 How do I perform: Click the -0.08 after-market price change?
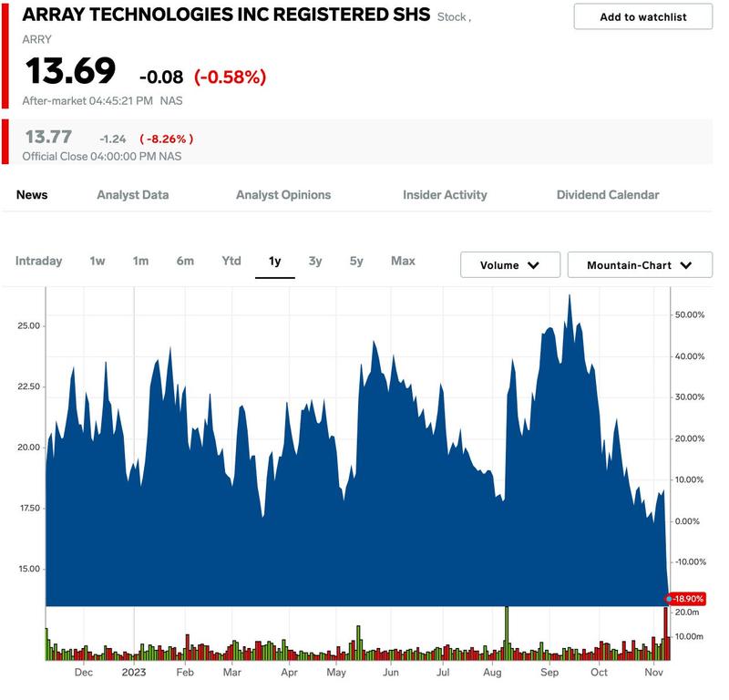(161, 77)
